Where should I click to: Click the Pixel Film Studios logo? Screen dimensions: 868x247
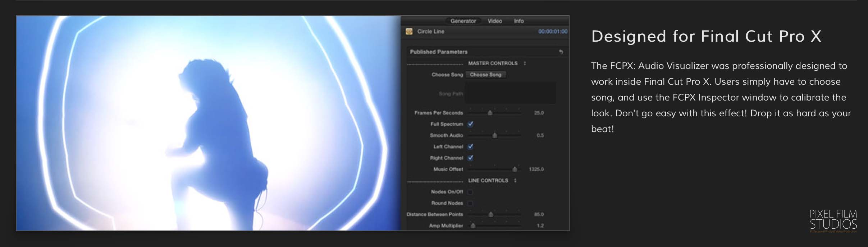tap(833, 220)
